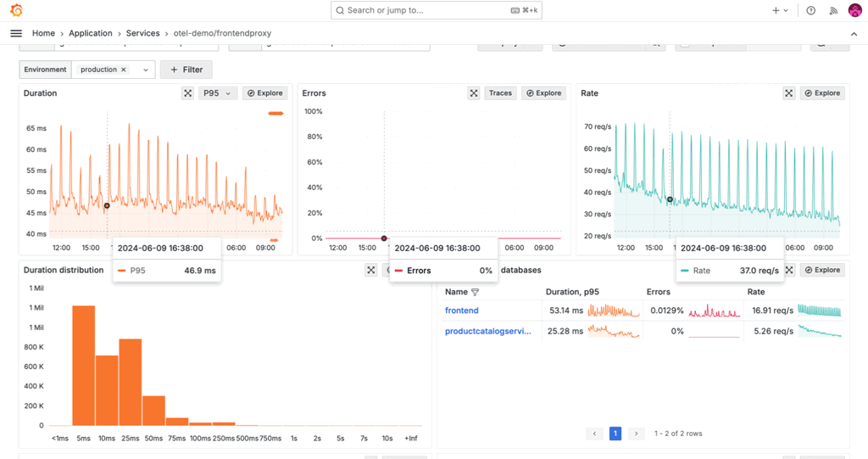Click the Traces button in Errors panel
Viewport: 868px width, 459px height.
click(x=500, y=93)
